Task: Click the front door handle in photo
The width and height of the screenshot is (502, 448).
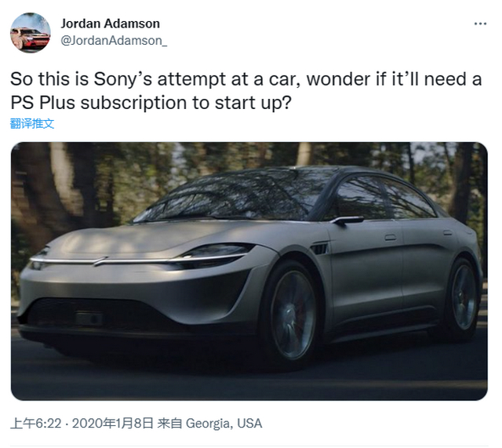Action: pyautogui.click(x=391, y=237)
